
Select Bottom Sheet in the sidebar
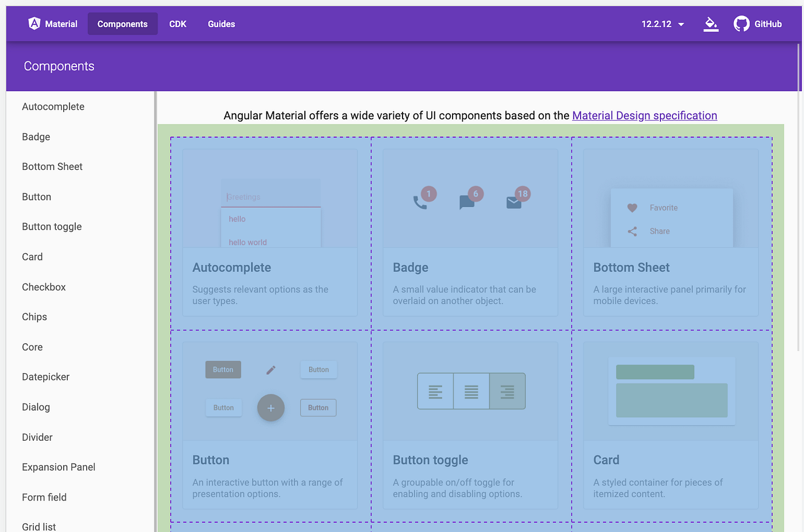[x=52, y=166]
